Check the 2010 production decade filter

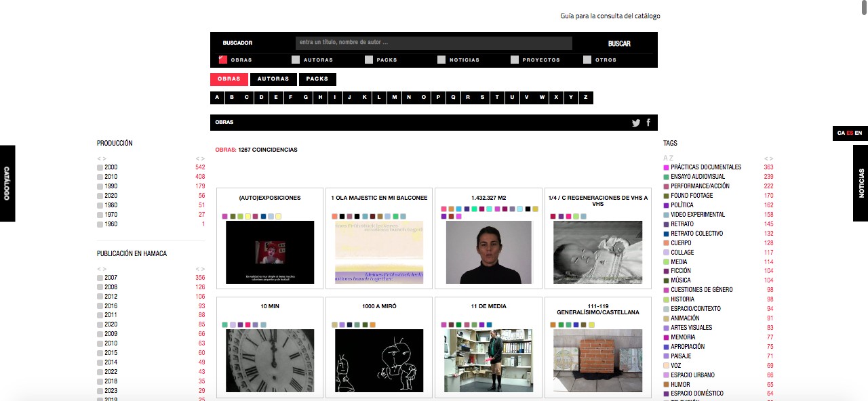tap(100, 177)
